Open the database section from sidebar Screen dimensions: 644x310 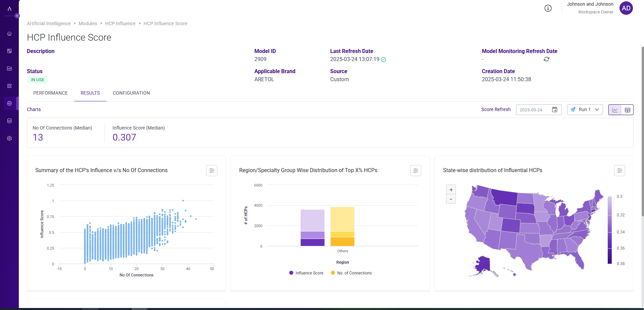(x=9, y=121)
